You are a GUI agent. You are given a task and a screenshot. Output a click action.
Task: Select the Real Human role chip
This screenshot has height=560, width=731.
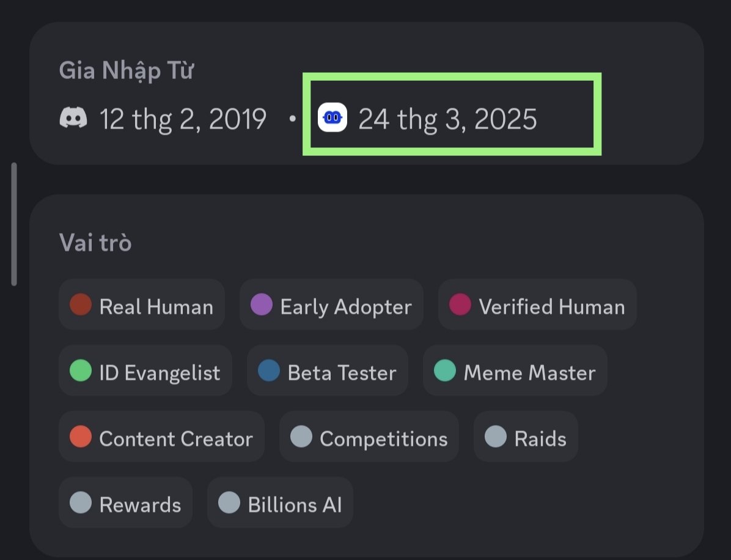[142, 305]
